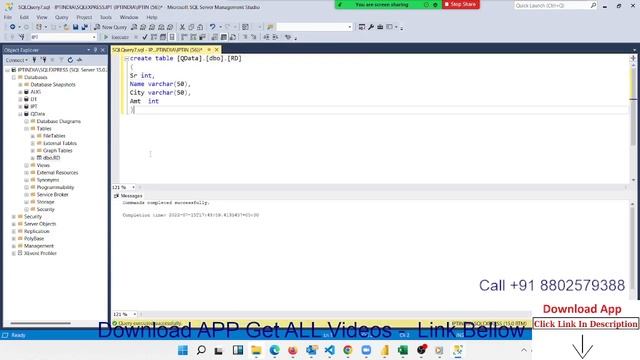Click the Stop Share button
This screenshot has width=640, height=360.
coord(460,4)
